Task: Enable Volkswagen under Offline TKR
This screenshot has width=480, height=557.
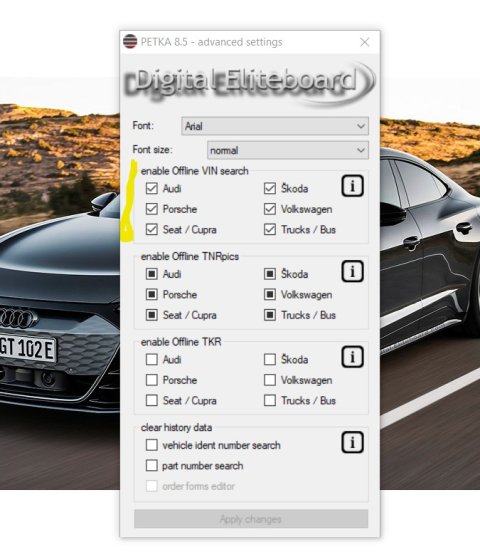Action: (x=270, y=380)
